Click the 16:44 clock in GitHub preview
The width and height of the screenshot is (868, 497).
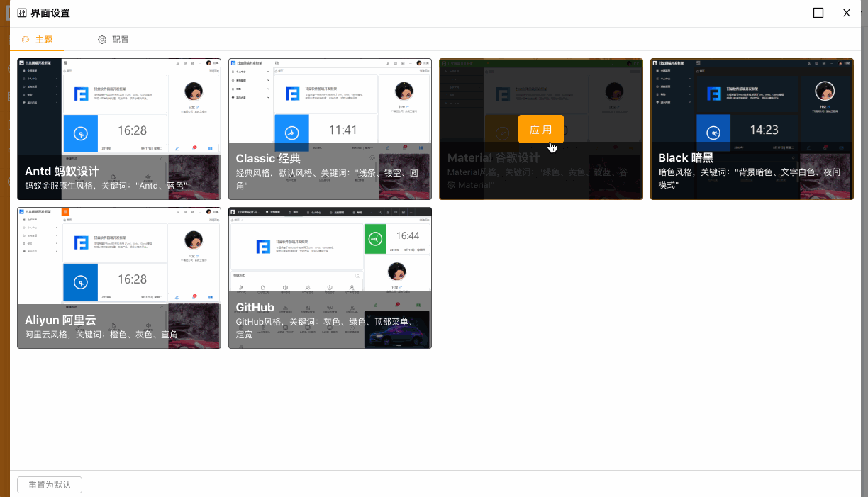click(x=408, y=236)
